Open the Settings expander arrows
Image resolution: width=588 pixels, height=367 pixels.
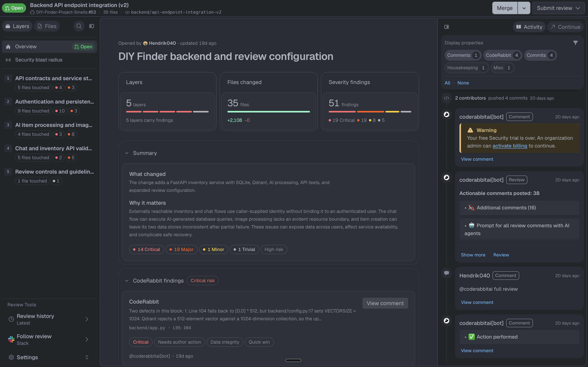tap(87, 357)
